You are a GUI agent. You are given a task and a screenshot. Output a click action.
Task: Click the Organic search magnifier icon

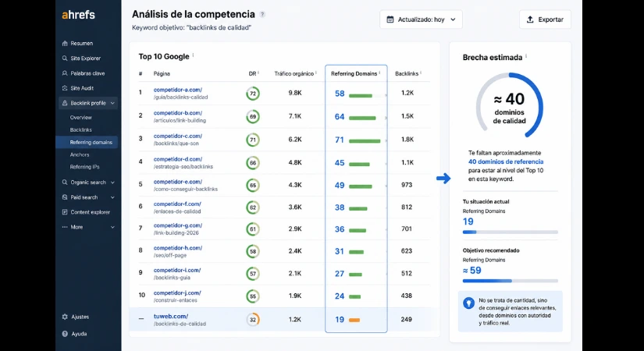pyautogui.click(x=65, y=183)
